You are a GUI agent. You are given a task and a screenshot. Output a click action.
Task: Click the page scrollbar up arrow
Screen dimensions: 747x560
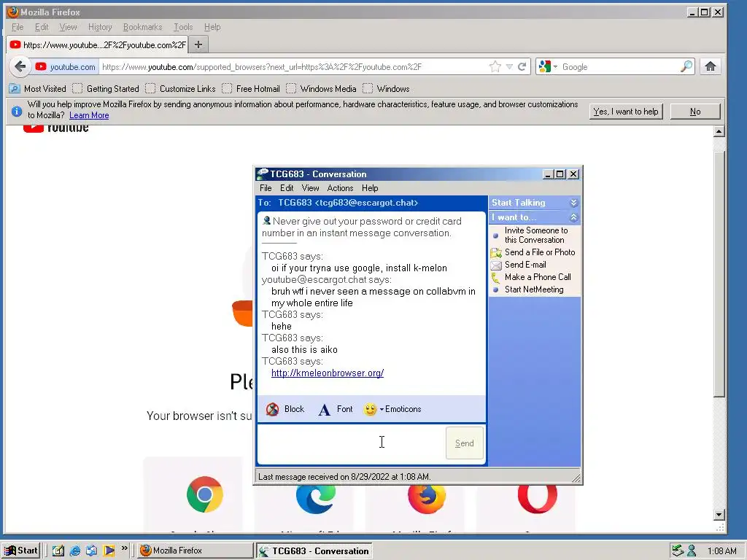719,131
